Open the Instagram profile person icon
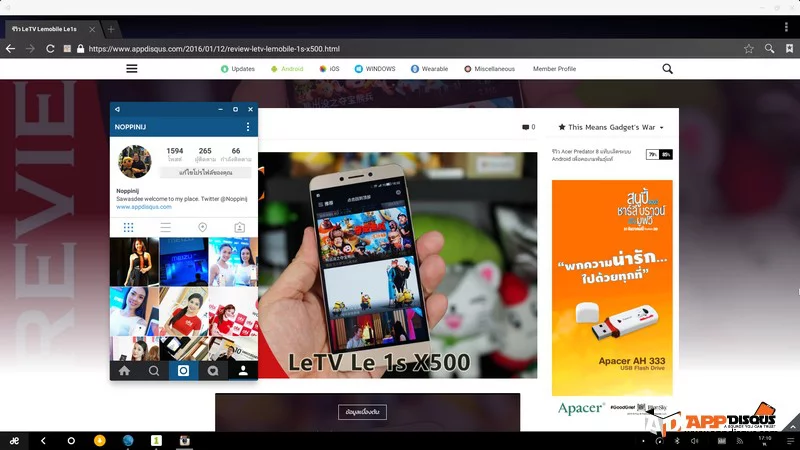The height and width of the screenshot is (450, 800). (243, 371)
